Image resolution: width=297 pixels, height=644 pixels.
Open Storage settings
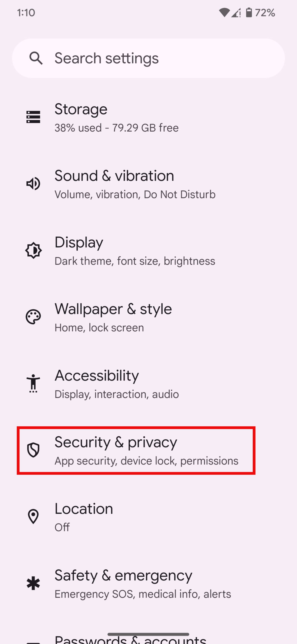coord(148,117)
